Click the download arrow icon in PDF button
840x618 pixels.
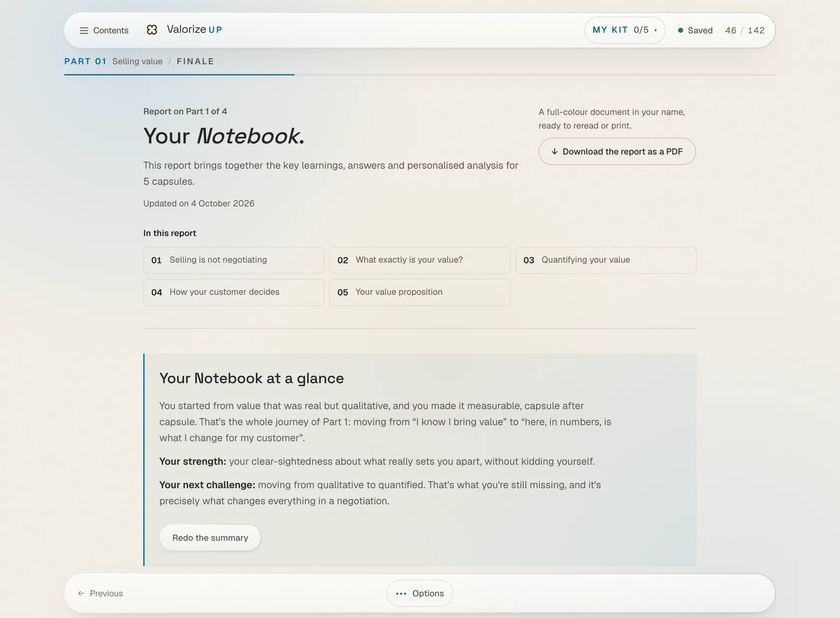coord(554,152)
